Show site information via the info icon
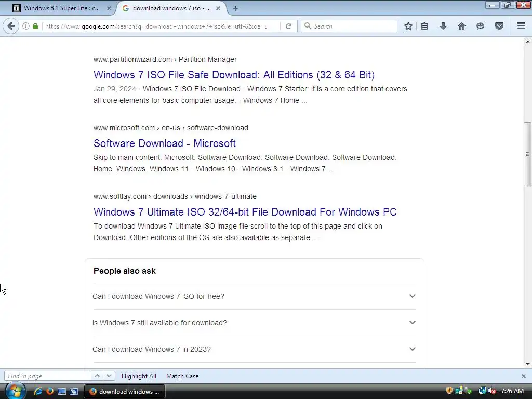This screenshot has height=399, width=532. tap(26, 26)
